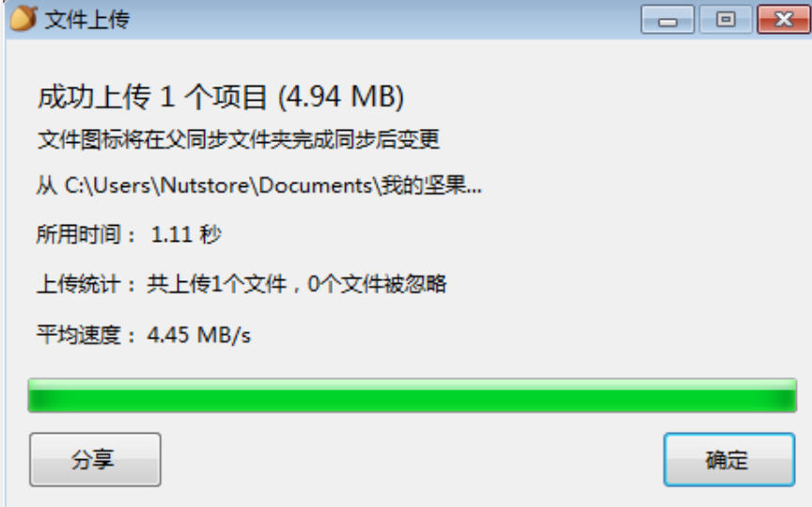The height and width of the screenshot is (507, 812).
Task: Click the Nutstore acorn icon in title bar
Action: pyautogui.click(x=23, y=18)
